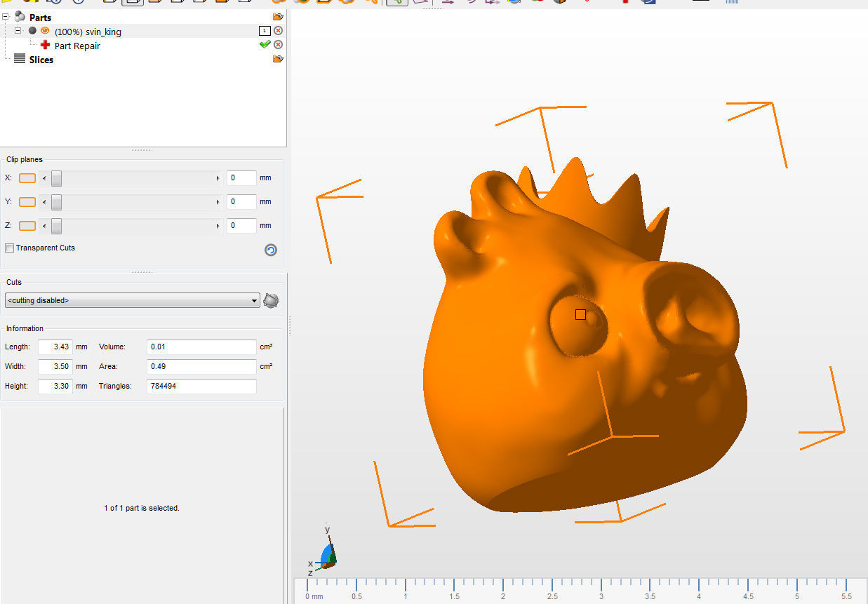Select the Slices tree entry

pos(41,60)
